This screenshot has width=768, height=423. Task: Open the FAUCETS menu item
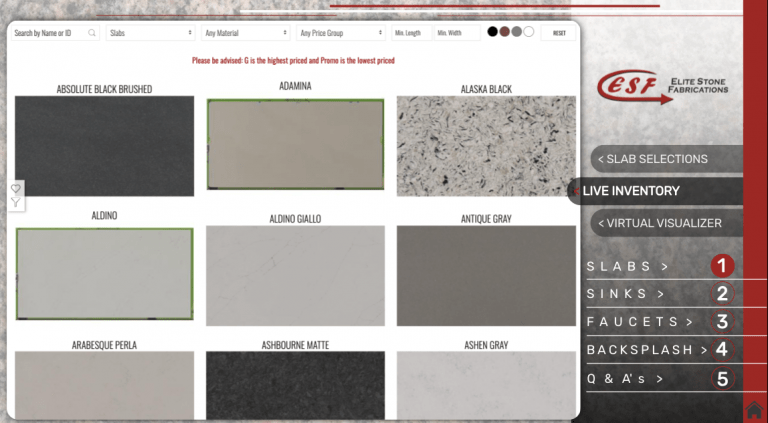click(x=640, y=322)
